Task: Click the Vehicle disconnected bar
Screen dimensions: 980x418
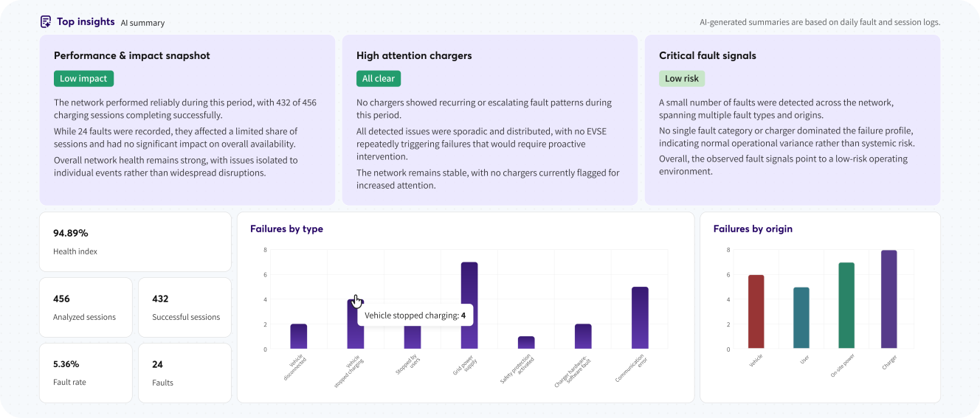Action: point(299,336)
